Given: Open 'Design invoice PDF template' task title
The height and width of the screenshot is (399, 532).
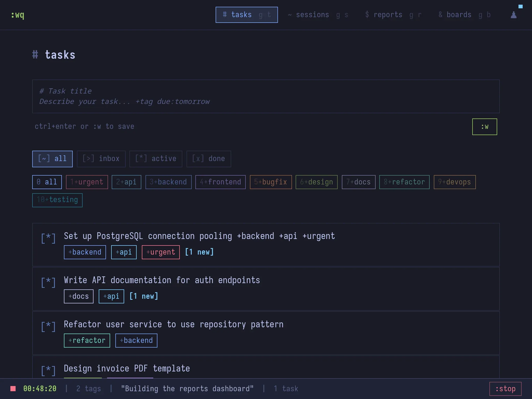Looking at the screenshot, I should (x=127, y=368).
